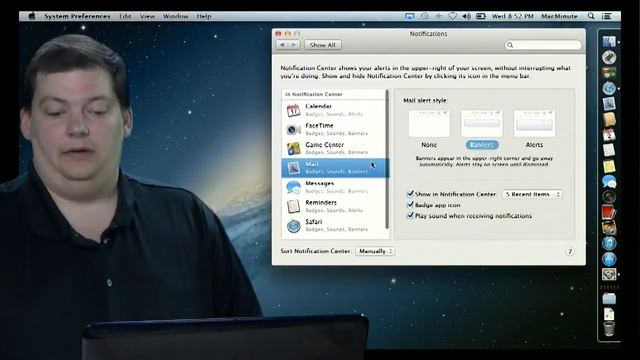
Task: Open the Trash in the Dock
Action: coord(609,329)
